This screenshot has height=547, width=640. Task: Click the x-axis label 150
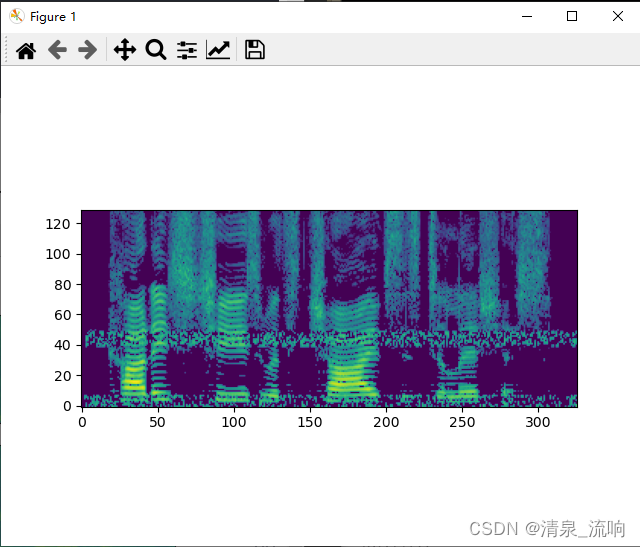point(310,422)
